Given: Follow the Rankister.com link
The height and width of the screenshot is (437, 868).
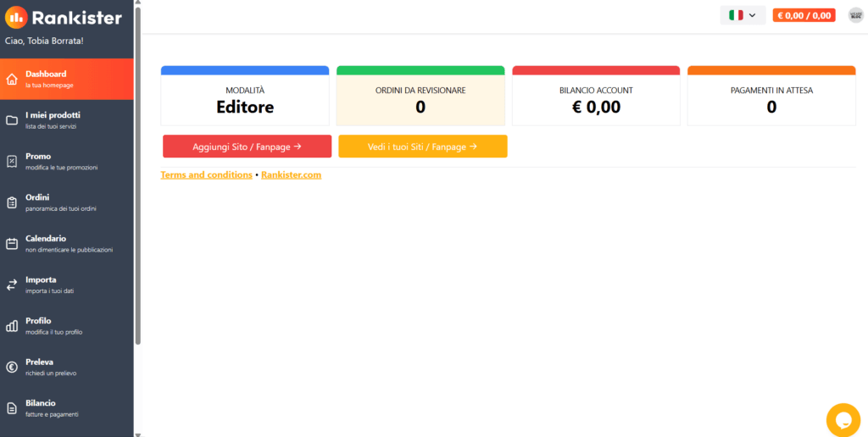Looking at the screenshot, I should pyautogui.click(x=292, y=174).
